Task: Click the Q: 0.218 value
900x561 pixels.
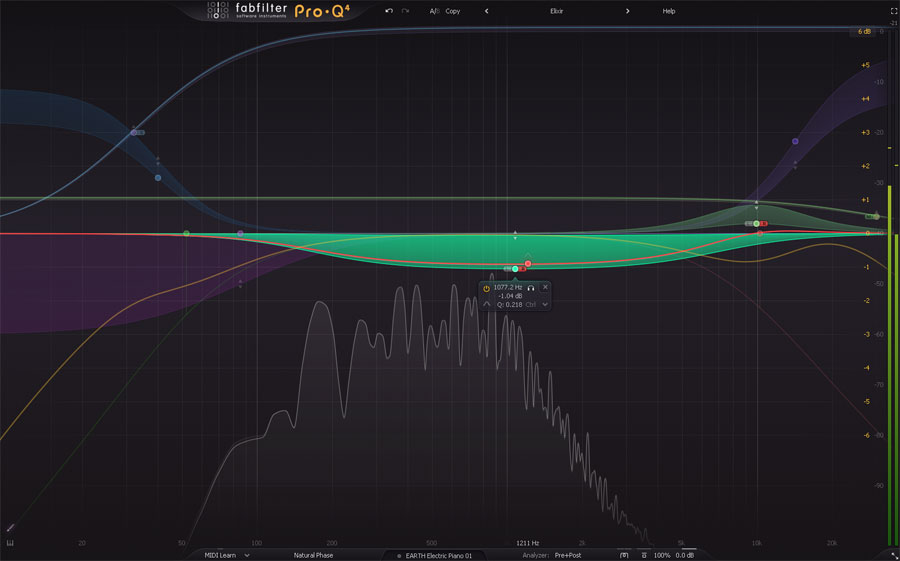Action: coord(510,304)
